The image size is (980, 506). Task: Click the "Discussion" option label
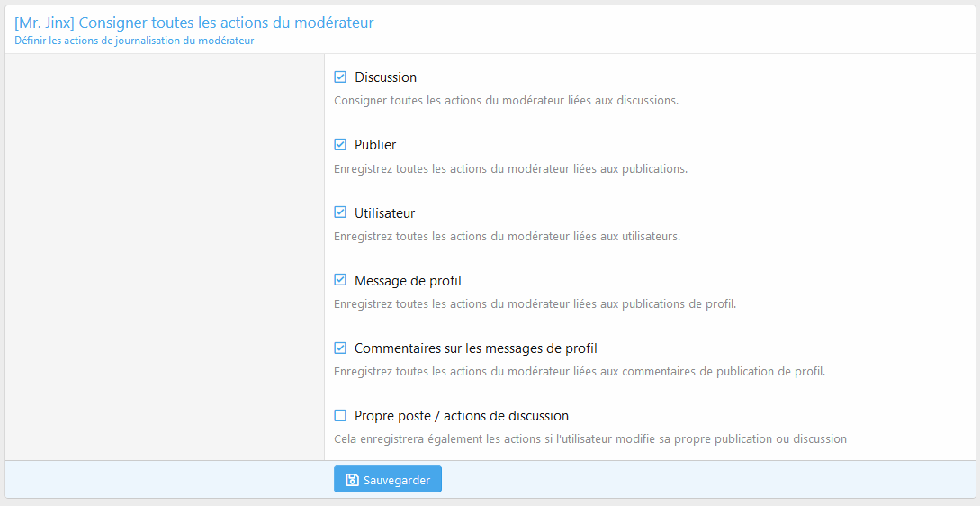(x=385, y=77)
